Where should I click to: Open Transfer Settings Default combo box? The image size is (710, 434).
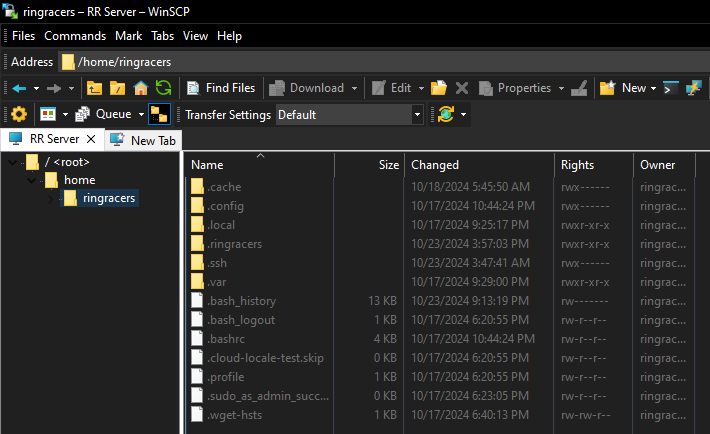pyautogui.click(x=350, y=115)
